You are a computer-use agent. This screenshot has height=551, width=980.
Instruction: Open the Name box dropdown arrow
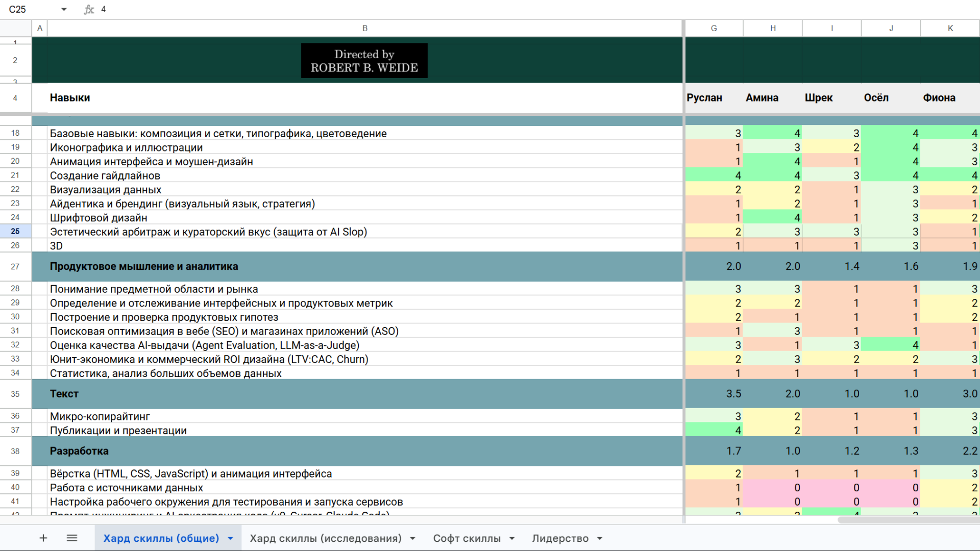tap(64, 9)
